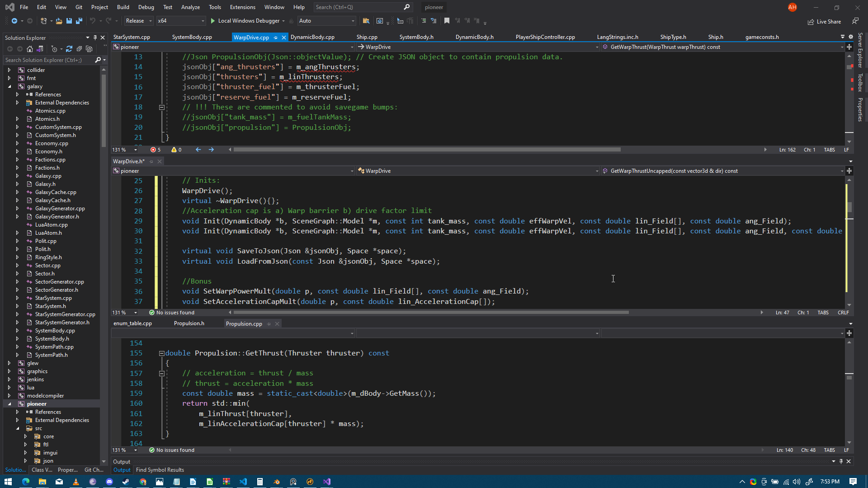Expand the collider project node
Screen dimensions: 868x488
pyautogui.click(x=9, y=70)
